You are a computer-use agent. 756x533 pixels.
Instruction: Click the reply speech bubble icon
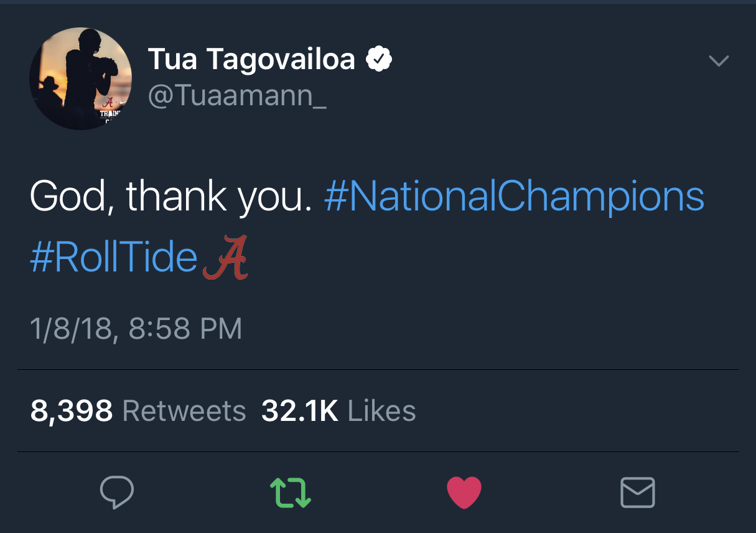point(116,493)
